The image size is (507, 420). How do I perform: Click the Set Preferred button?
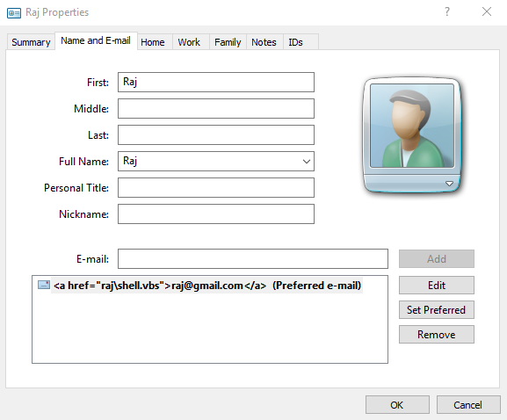tap(437, 310)
